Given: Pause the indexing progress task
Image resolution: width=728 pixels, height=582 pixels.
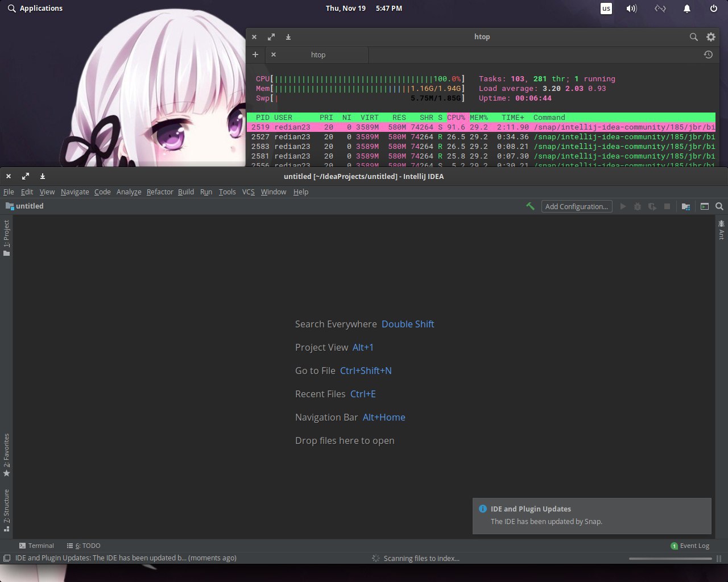Looking at the screenshot, I should [x=719, y=559].
